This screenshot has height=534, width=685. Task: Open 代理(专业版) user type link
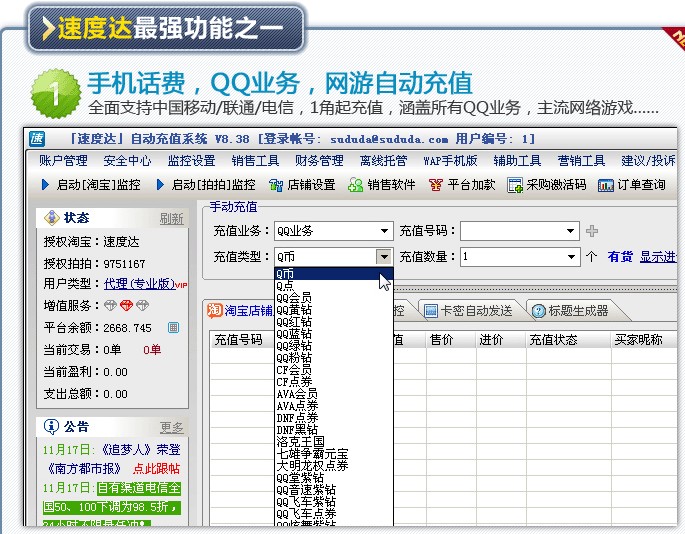pyautogui.click(x=139, y=284)
